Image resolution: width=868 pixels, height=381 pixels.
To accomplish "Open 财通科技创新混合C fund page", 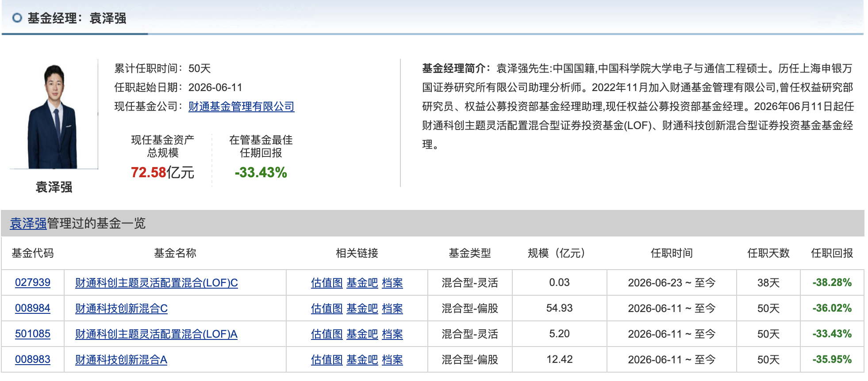I will [121, 309].
